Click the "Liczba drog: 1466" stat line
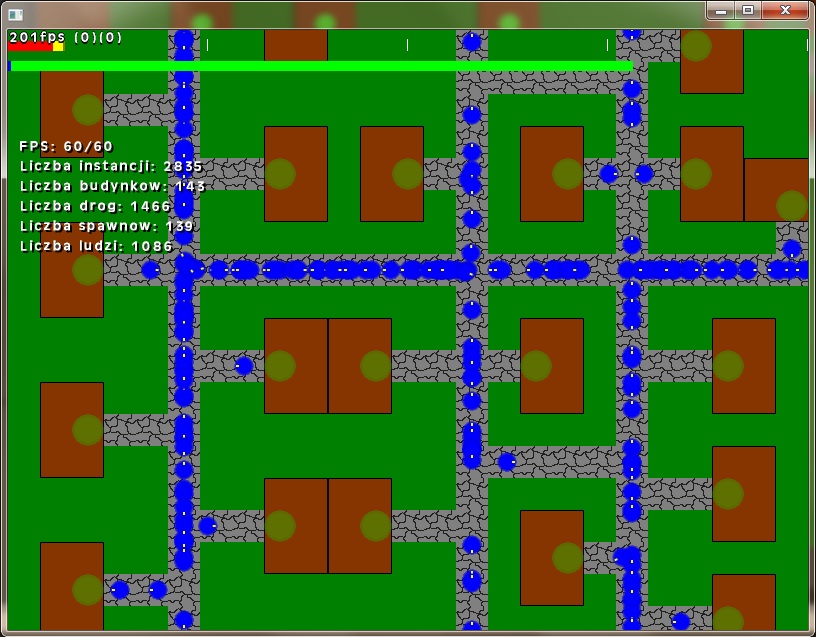Screen dimensions: 816x637 [x=95, y=206]
